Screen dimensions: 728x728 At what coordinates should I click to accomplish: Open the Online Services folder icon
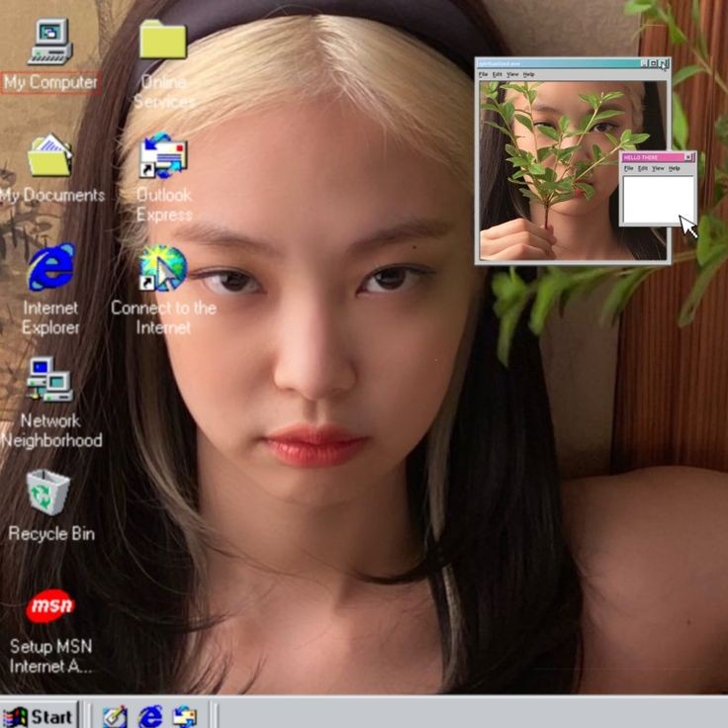163,40
